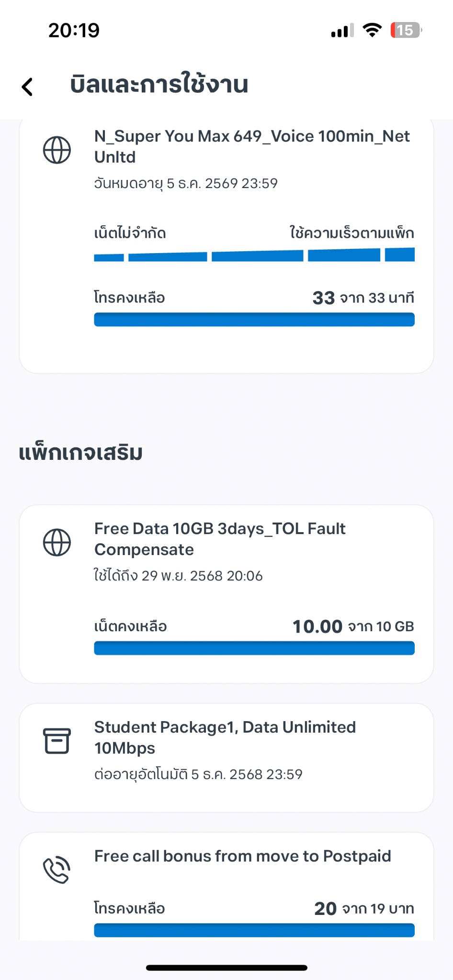Tap the cellular signal bars icon
The image size is (453, 980).
click(x=342, y=30)
